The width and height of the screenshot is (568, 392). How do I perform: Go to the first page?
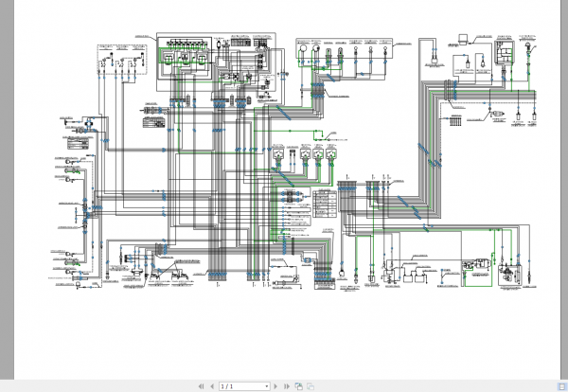(201, 386)
